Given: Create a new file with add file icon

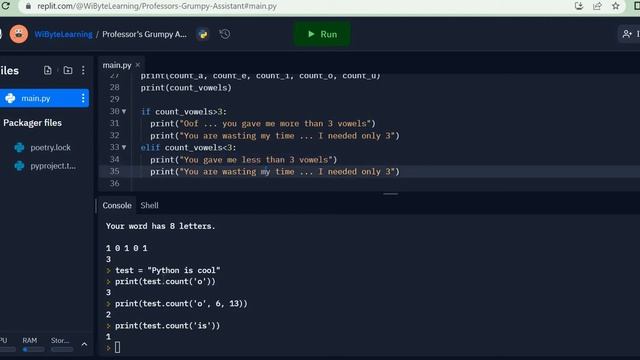Looking at the screenshot, I should 48,70.
